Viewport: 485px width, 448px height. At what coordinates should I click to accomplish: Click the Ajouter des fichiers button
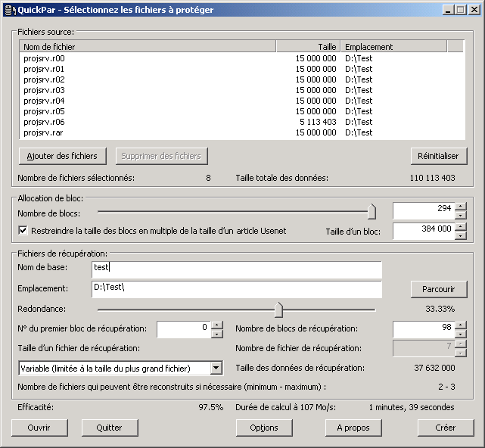point(63,156)
